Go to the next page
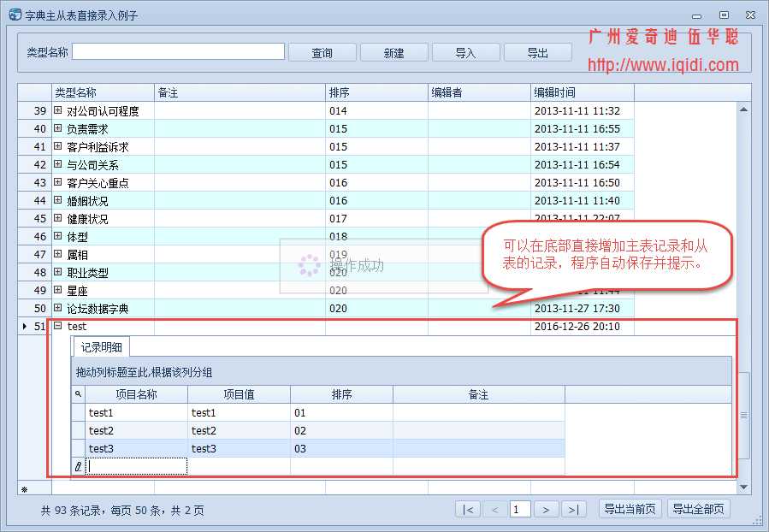 546,510
